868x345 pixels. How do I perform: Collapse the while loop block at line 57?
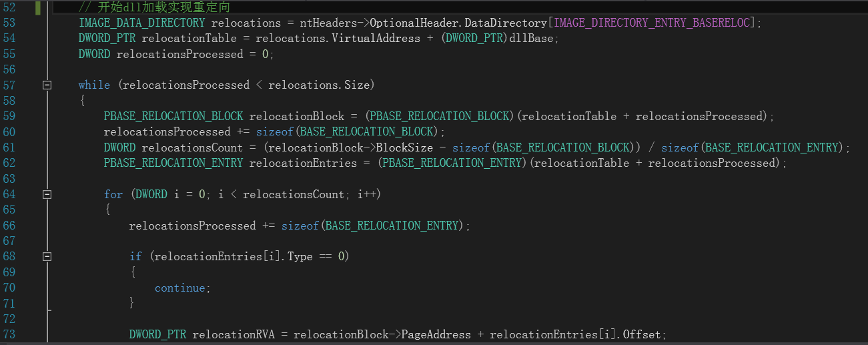[x=47, y=85]
